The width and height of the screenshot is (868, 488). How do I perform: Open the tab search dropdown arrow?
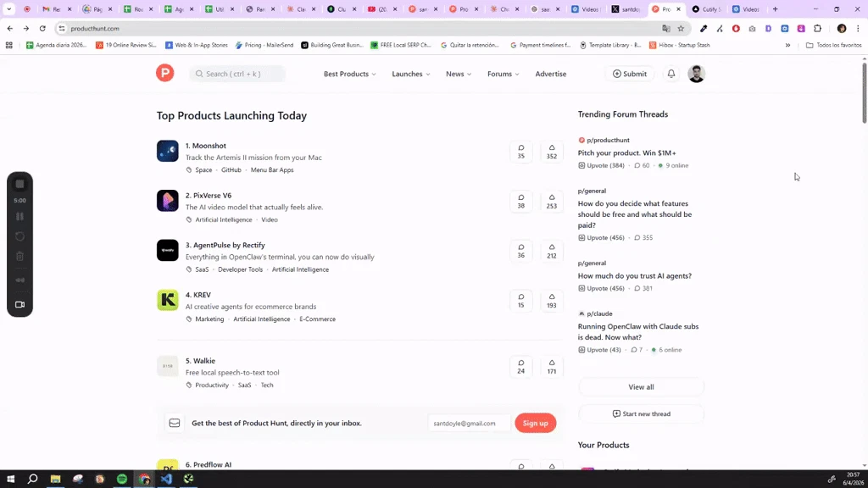[x=9, y=9]
